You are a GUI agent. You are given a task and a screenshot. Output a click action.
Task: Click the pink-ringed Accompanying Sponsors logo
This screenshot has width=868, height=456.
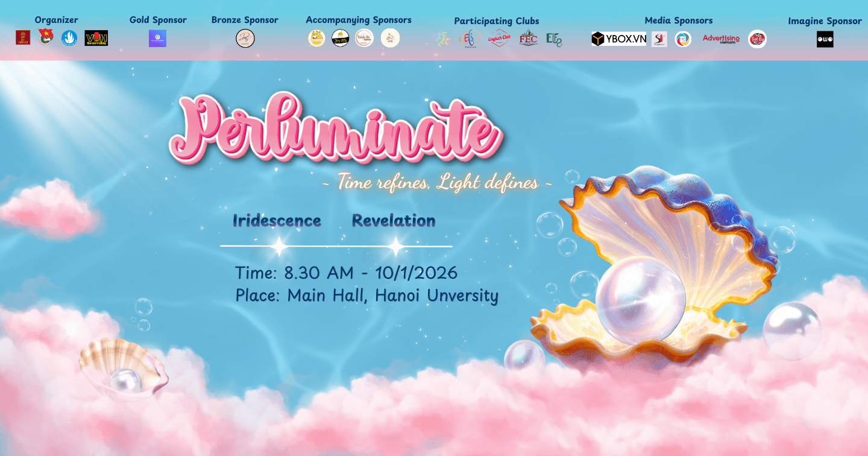point(364,38)
